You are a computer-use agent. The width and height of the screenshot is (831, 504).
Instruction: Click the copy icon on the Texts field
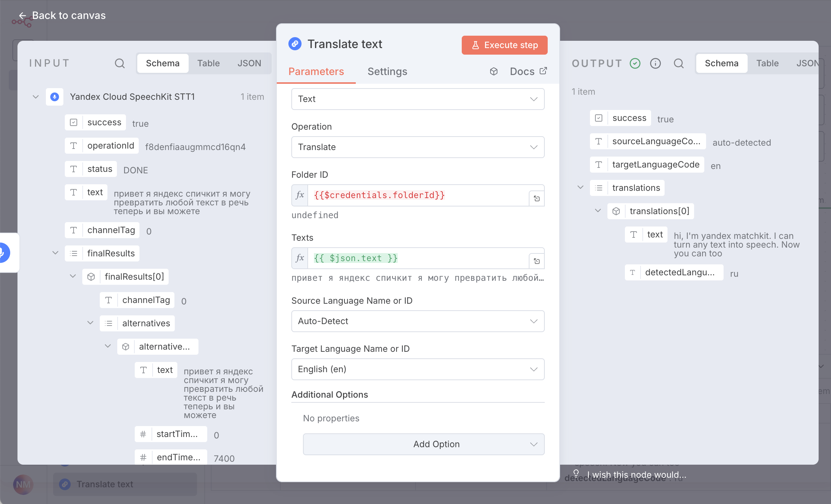click(537, 260)
